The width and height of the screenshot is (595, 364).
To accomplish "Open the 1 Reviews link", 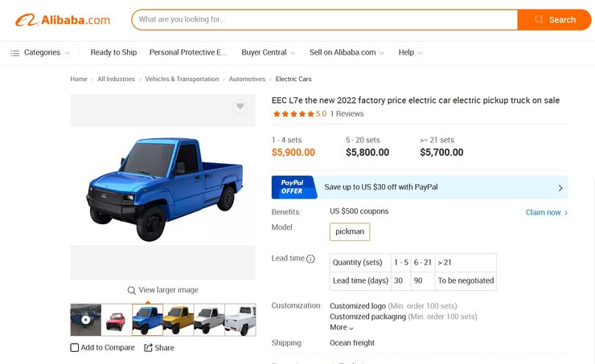I will coord(347,114).
